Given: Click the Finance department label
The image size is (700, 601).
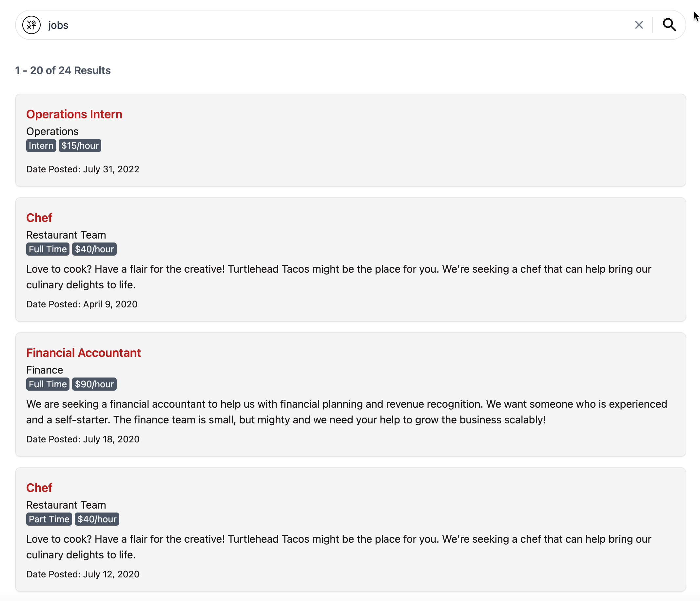Looking at the screenshot, I should click(45, 370).
